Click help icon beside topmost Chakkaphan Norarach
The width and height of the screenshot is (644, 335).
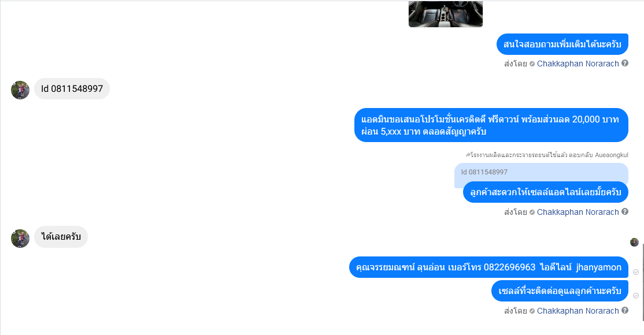pos(625,63)
